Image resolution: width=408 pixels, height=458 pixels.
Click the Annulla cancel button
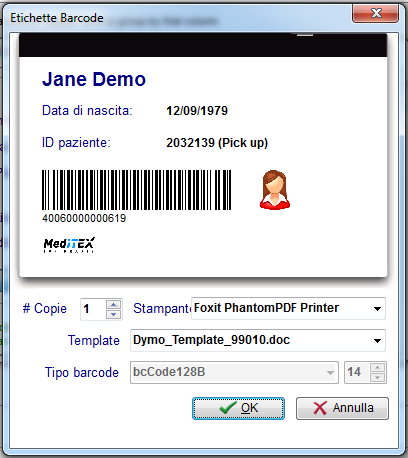click(342, 408)
